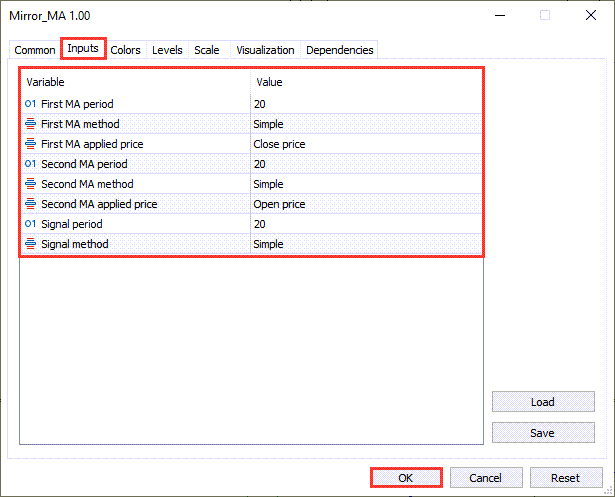Click the icon beside First MA applied price
This screenshot has height=497, width=615.
click(x=30, y=144)
